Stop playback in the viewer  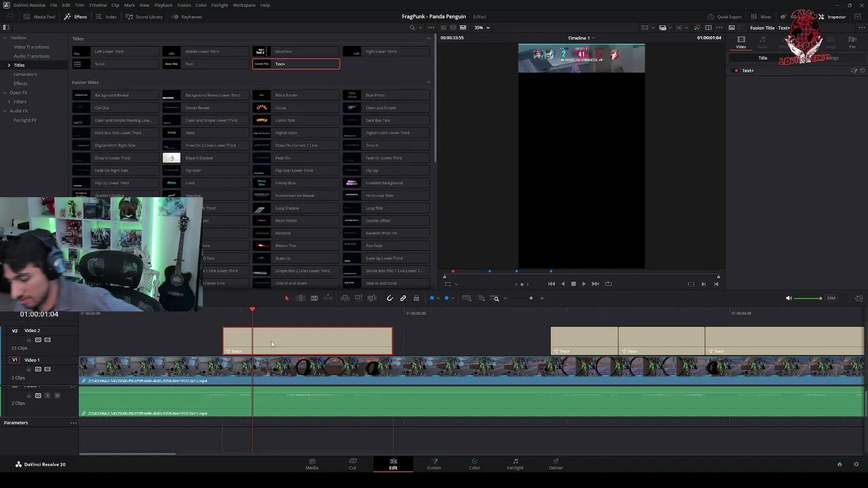click(573, 284)
